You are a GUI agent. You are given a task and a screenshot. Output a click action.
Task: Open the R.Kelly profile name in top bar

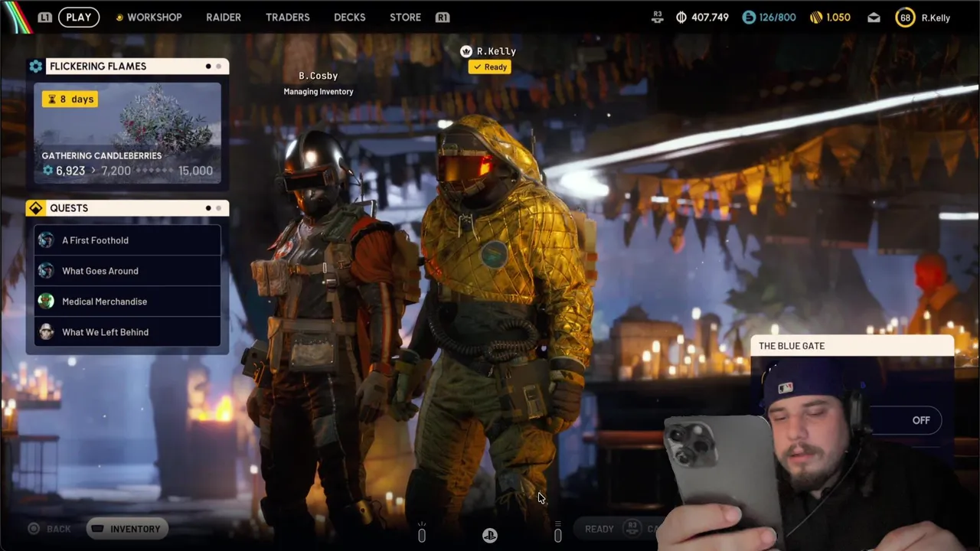click(936, 17)
